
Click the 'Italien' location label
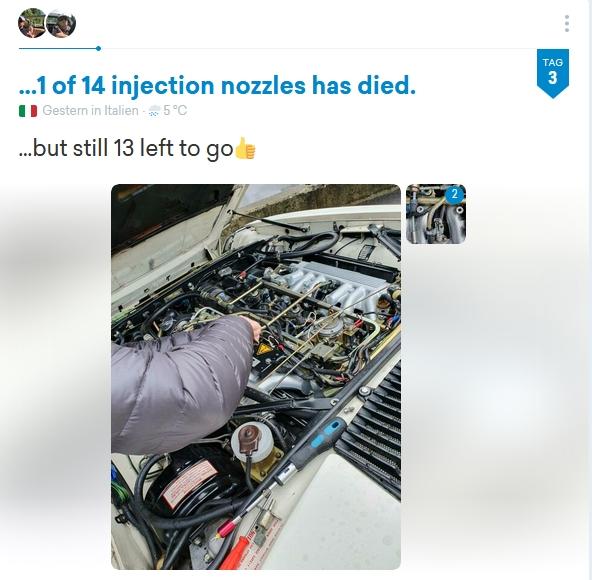(x=121, y=111)
